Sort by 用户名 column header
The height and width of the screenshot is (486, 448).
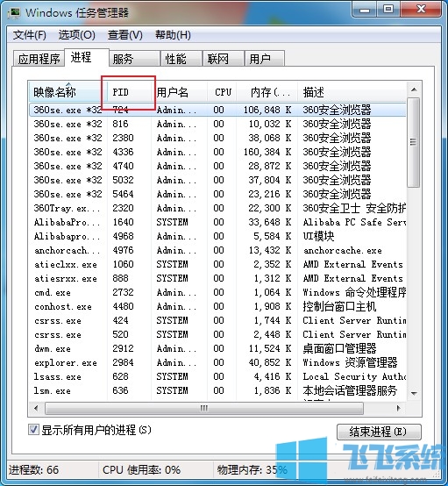click(180, 92)
